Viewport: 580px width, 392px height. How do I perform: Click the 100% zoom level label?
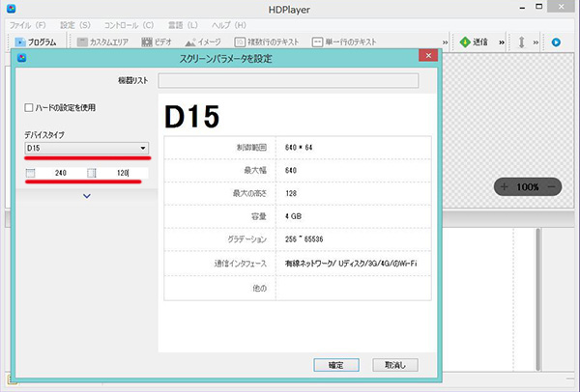[528, 187]
